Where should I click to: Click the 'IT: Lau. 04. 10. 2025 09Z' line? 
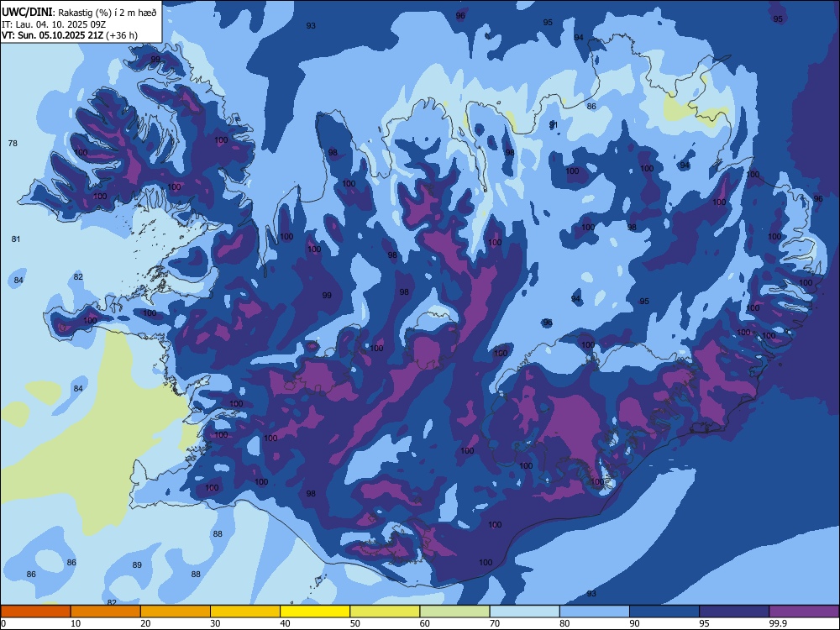54,24
